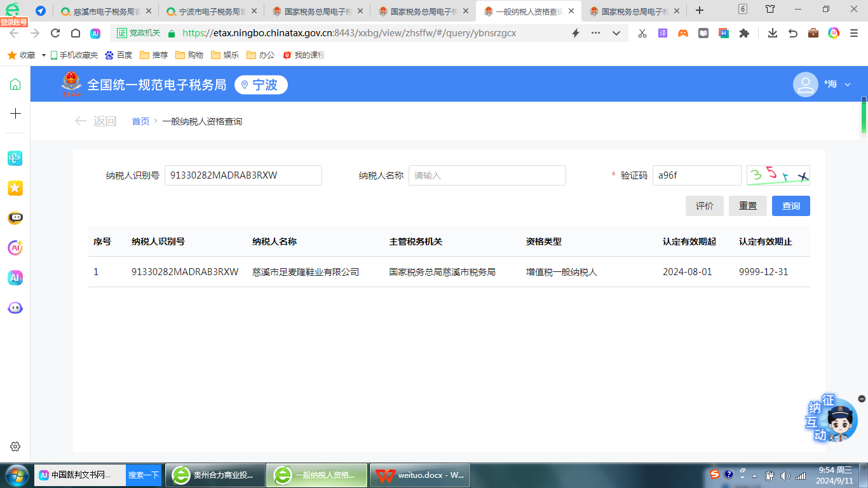Expand the address bar dropdown chevron

[616, 33]
